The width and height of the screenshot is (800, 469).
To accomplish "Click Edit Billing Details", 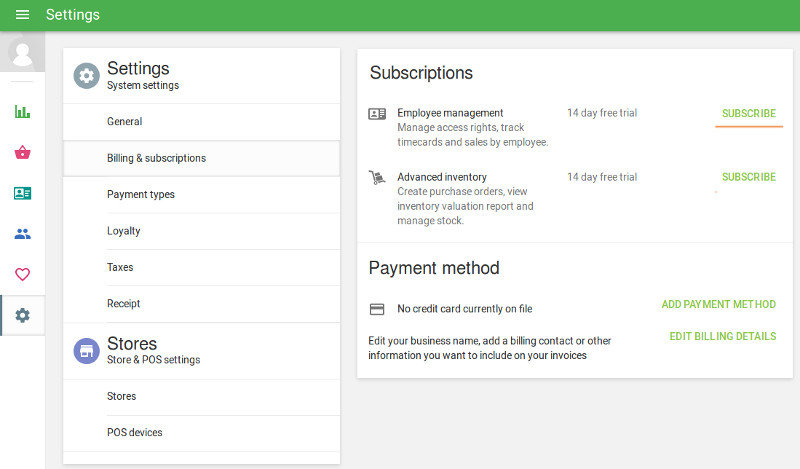I will pyautogui.click(x=722, y=336).
